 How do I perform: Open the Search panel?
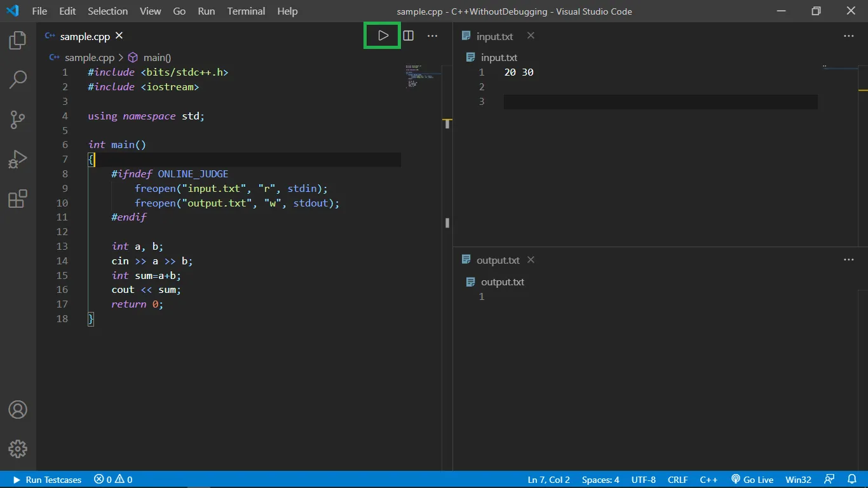[x=17, y=79]
